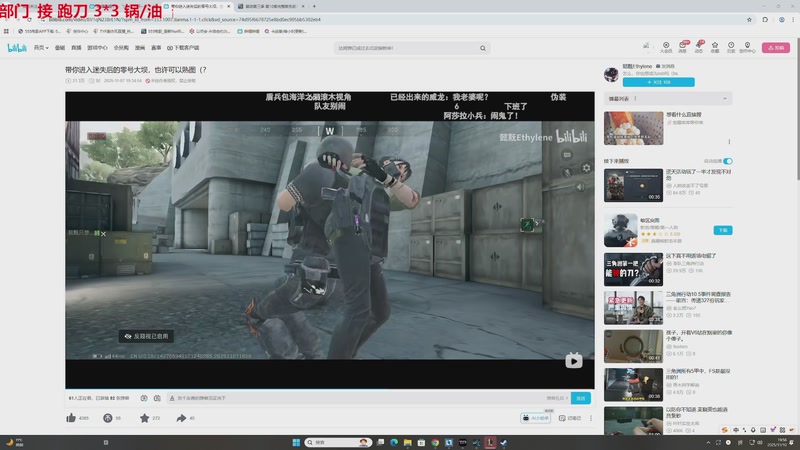
Task: Open danmaku font style A icon
Action: click(172, 398)
